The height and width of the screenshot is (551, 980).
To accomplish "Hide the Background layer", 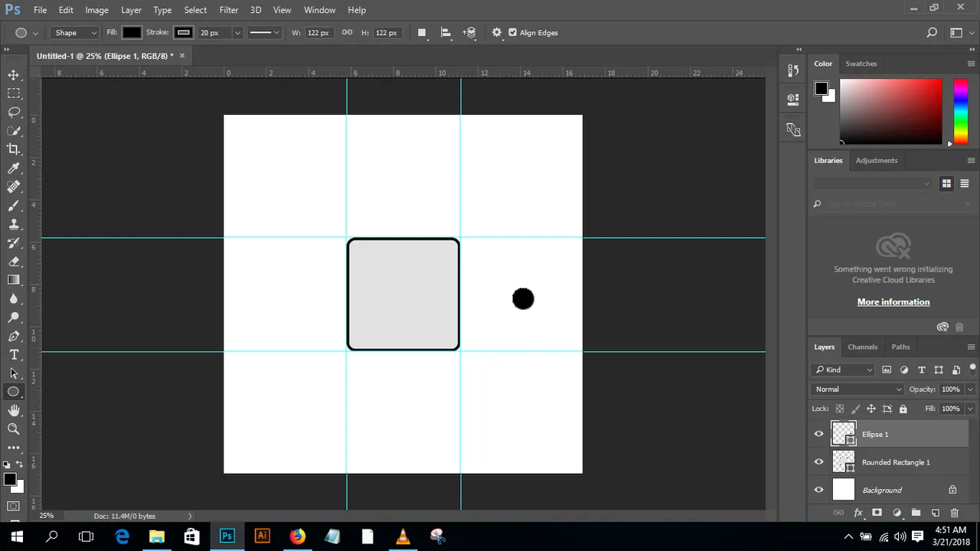I will [818, 490].
